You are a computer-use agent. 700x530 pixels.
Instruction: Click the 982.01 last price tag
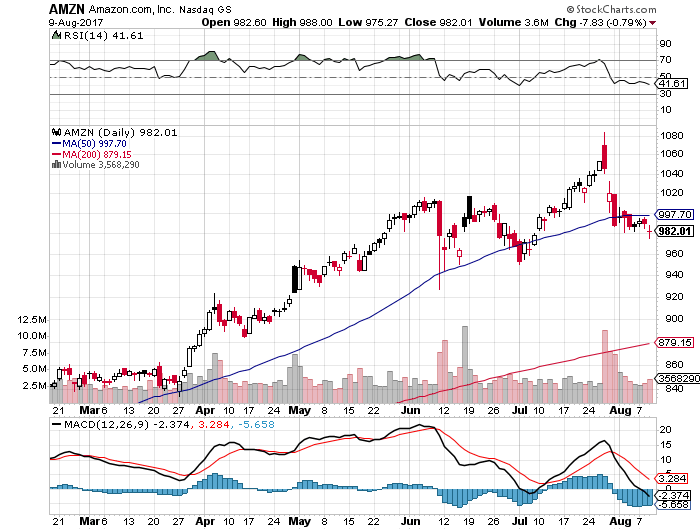[675, 231]
